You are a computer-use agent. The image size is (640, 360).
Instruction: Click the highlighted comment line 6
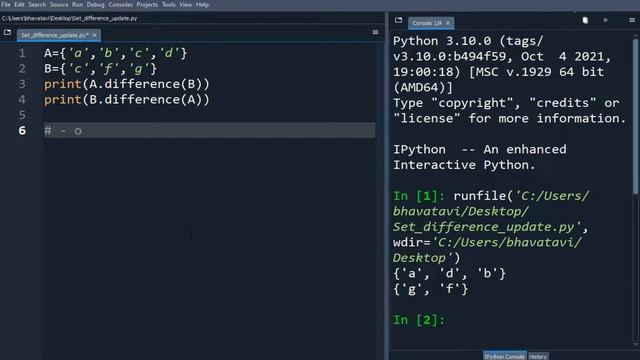tap(209, 131)
